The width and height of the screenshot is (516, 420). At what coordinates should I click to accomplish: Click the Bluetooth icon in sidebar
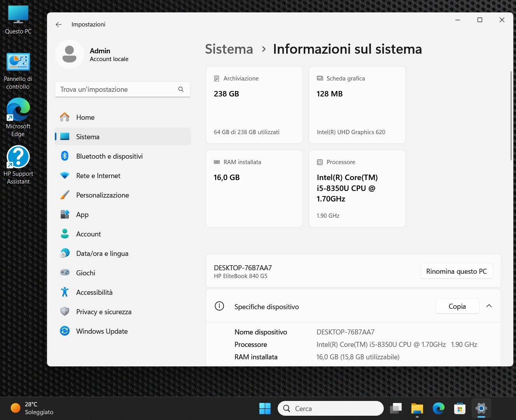pos(65,156)
